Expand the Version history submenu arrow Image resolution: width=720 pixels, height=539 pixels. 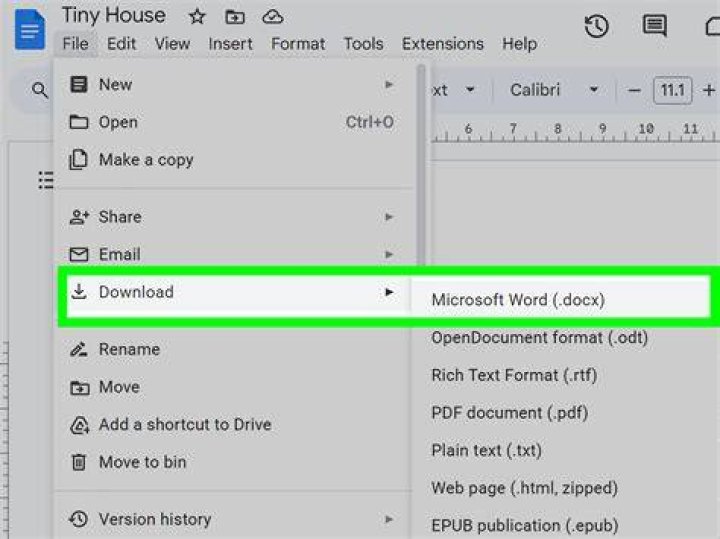[389, 519]
